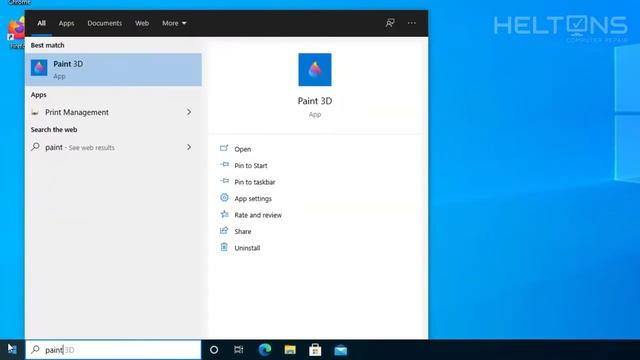This screenshot has height=360, width=640.
Task: Click the magnifier icon in the taskbar search box
Action: [x=36, y=349]
